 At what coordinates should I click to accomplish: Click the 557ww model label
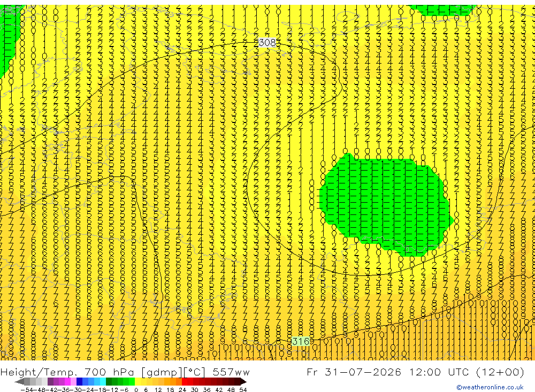231,372
